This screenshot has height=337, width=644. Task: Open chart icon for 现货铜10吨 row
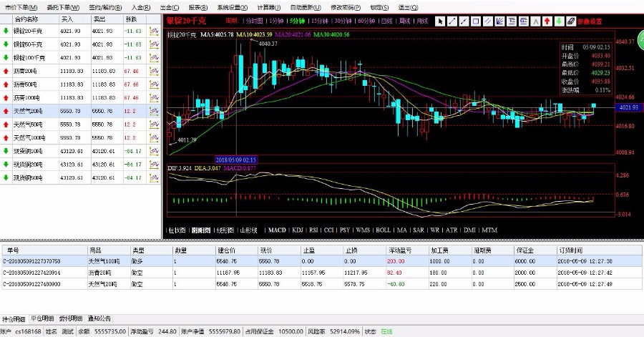(154, 151)
